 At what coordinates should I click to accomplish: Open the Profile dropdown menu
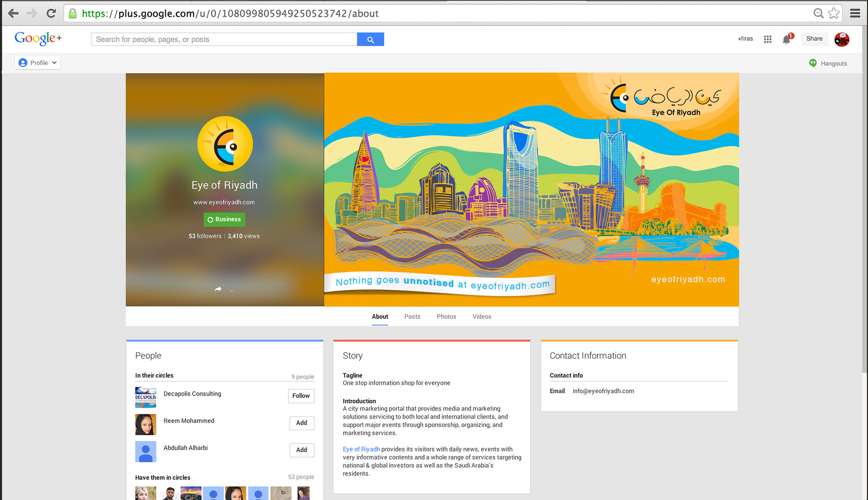click(x=38, y=63)
